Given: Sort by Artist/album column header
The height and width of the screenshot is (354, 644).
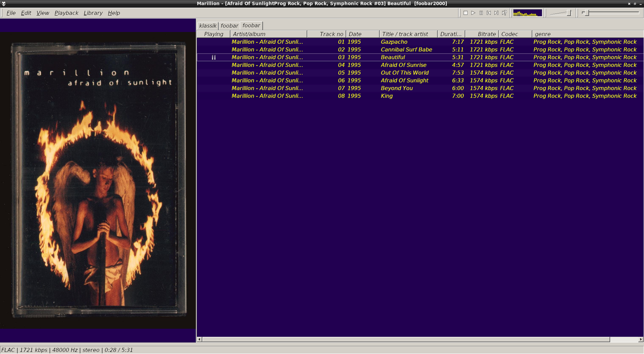Looking at the screenshot, I should pyautogui.click(x=269, y=34).
